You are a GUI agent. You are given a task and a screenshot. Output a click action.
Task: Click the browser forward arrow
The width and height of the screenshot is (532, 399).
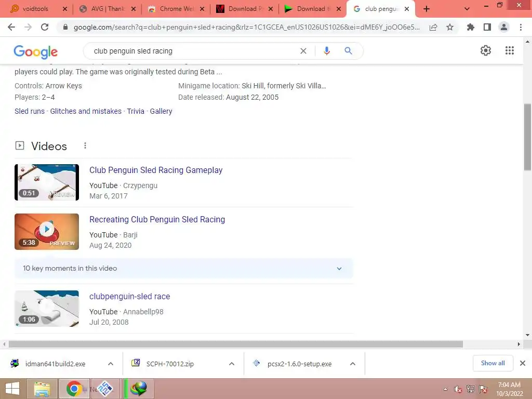(x=28, y=27)
